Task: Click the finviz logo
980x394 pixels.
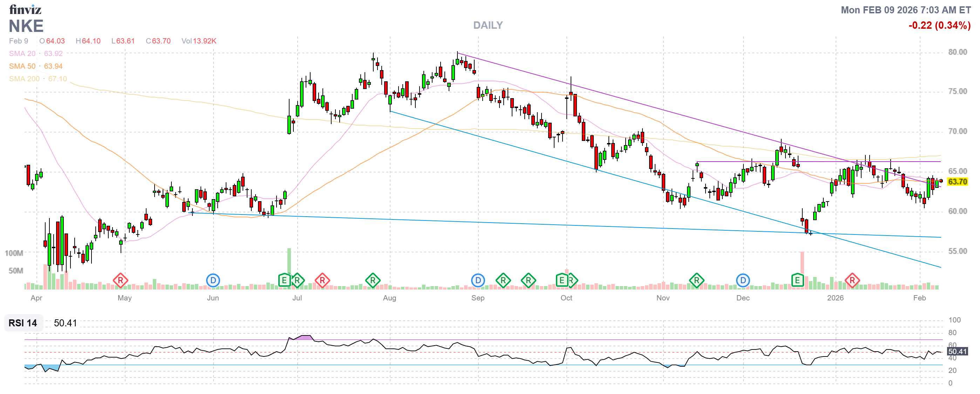Action: (25, 9)
